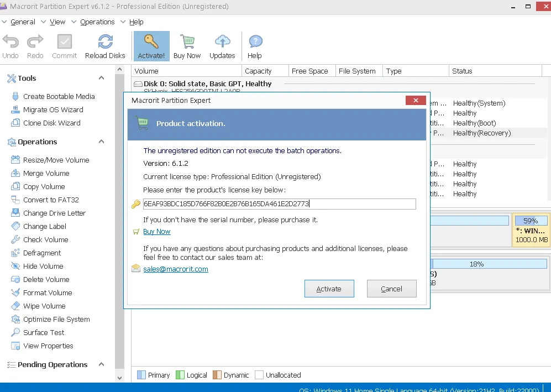Select the 18% partition bar

[489, 264]
